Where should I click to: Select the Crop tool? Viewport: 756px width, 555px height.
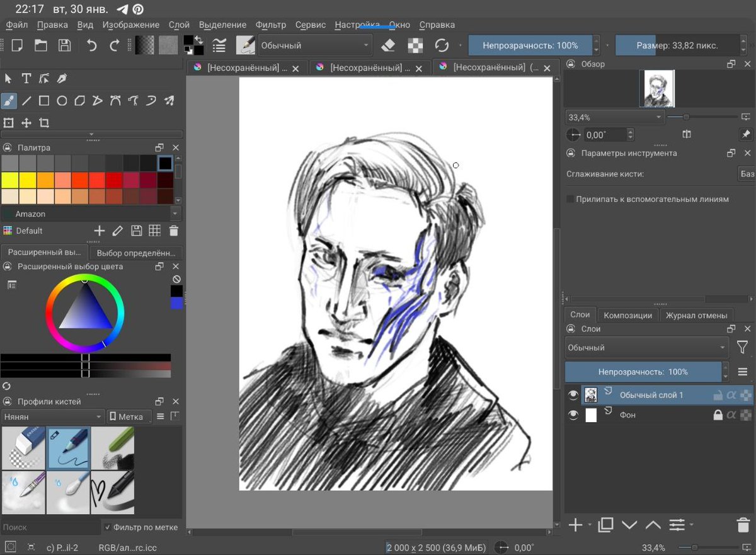pyautogui.click(x=44, y=123)
